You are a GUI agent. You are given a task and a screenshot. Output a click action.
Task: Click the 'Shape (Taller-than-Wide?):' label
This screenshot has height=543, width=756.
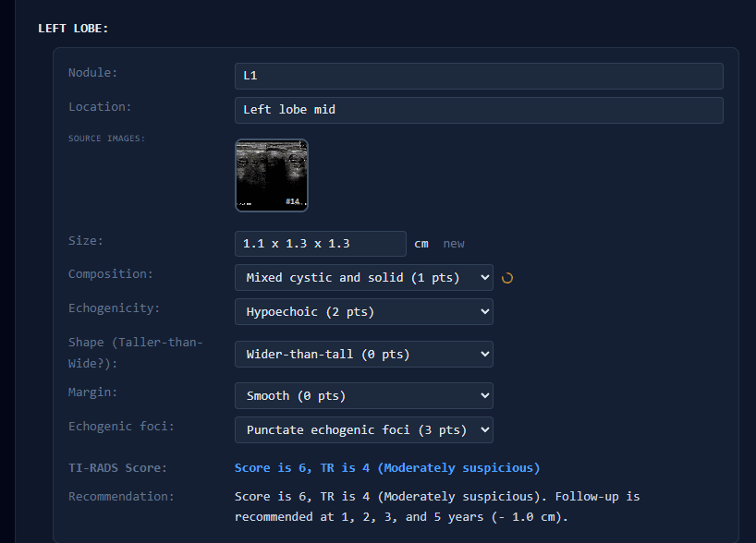tap(136, 353)
